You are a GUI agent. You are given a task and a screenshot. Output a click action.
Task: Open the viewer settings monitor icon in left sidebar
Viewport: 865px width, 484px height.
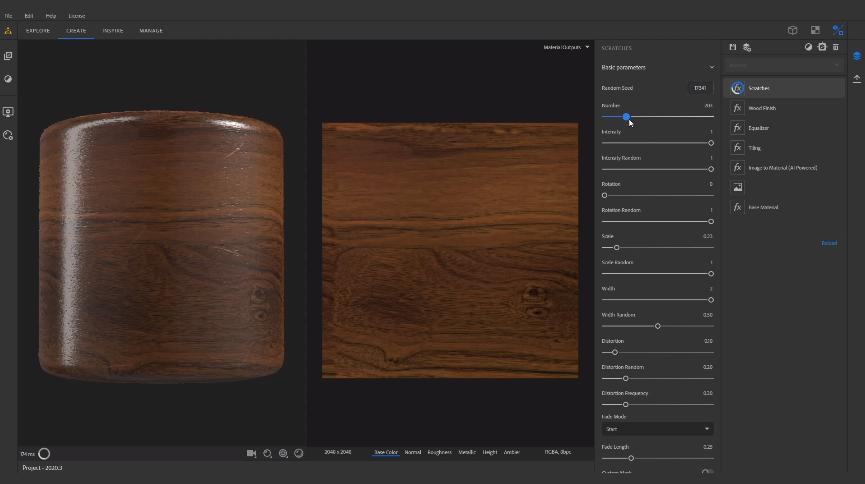pyautogui.click(x=8, y=112)
